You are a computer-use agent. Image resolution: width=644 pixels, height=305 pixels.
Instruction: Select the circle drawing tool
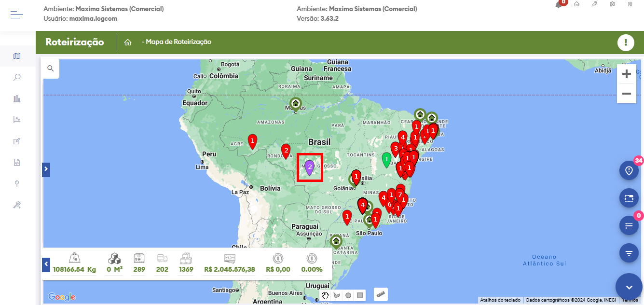click(x=348, y=295)
